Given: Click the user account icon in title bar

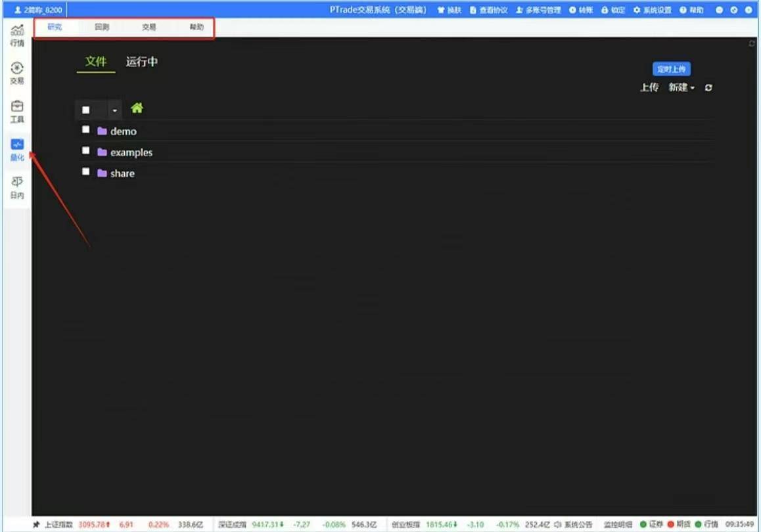Looking at the screenshot, I should [18, 10].
